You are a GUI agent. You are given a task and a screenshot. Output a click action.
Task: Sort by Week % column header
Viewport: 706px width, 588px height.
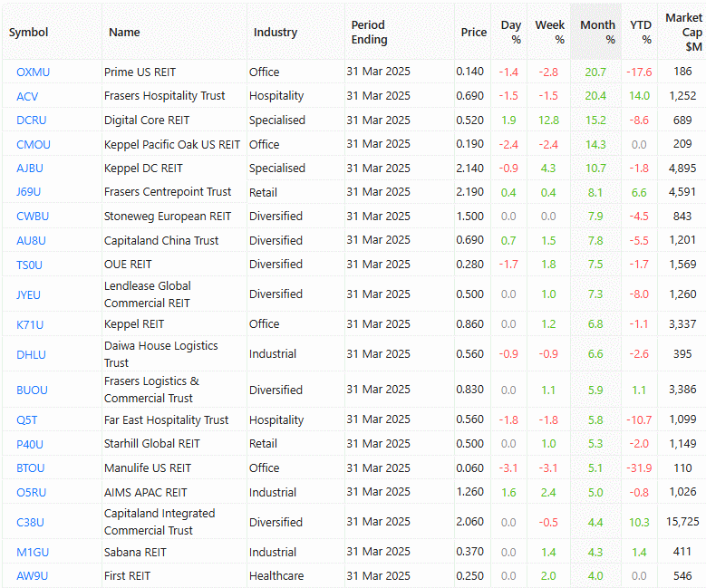(550, 33)
